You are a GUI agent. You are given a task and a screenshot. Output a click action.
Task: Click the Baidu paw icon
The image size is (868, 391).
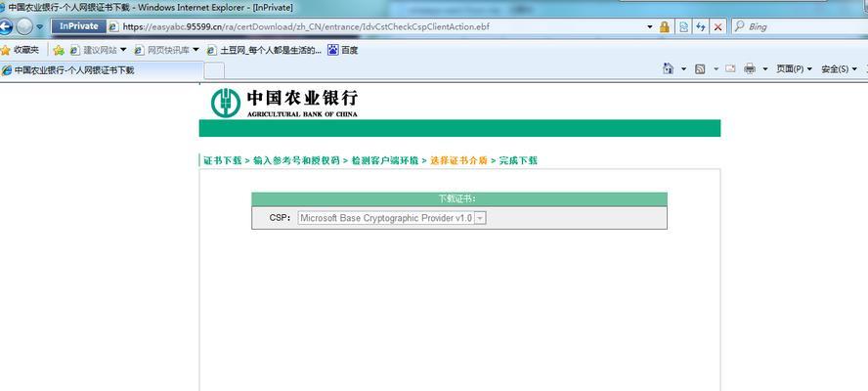pyautogui.click(x=332, y=50)
